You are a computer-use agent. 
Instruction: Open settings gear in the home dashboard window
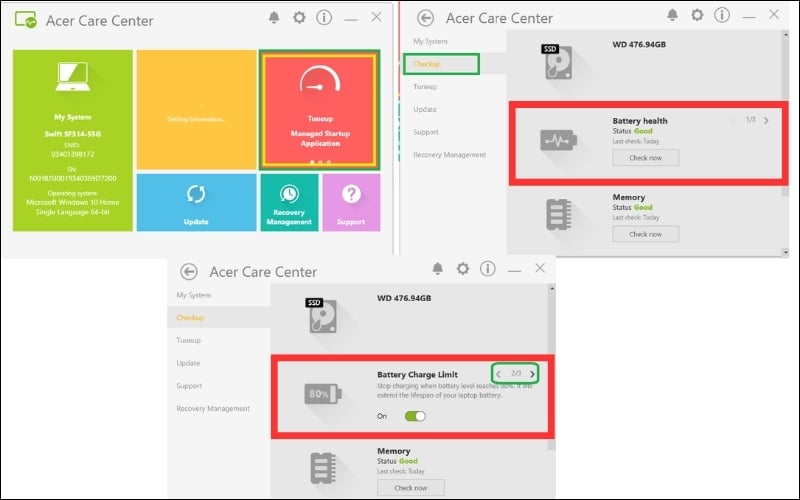click(298, 18)
